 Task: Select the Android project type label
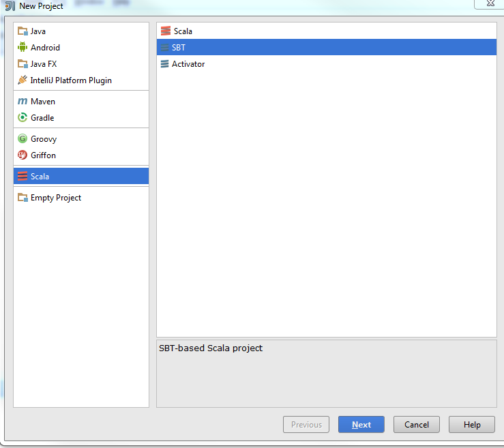tap(45, 48)
